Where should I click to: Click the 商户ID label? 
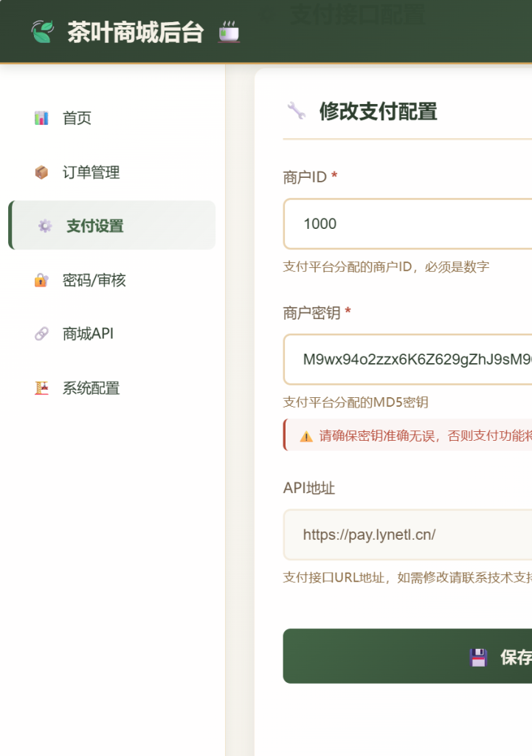click(305, 177)
